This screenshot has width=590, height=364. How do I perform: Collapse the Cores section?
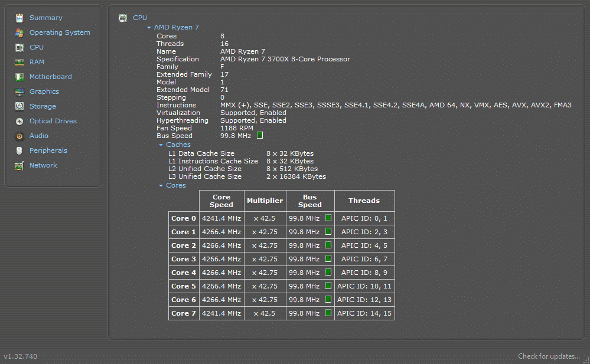click(161, 186)
